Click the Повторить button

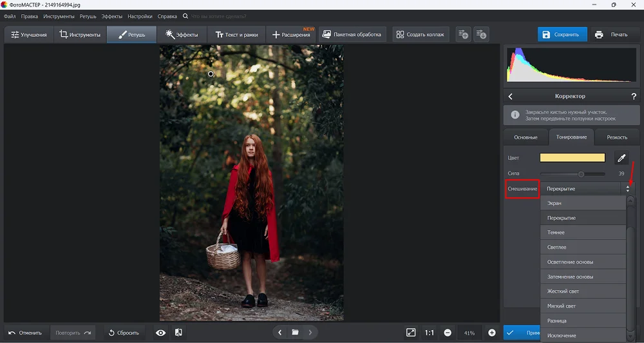tap(73, 333)
